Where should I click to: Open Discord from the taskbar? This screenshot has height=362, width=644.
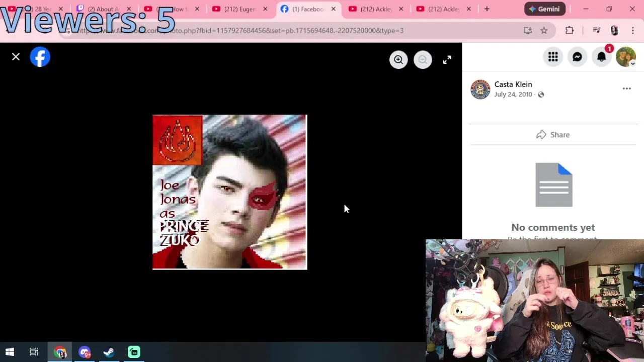click(85, 352)
